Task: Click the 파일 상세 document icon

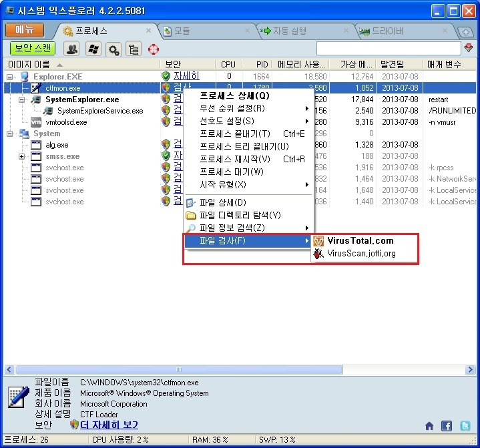Action: [x=190, y=202]
